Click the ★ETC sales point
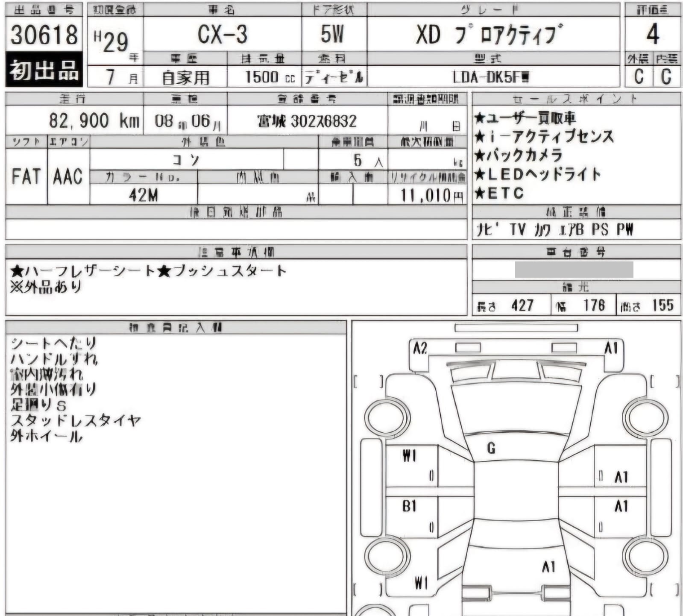 pyautogui.click(x=499, y=194)
